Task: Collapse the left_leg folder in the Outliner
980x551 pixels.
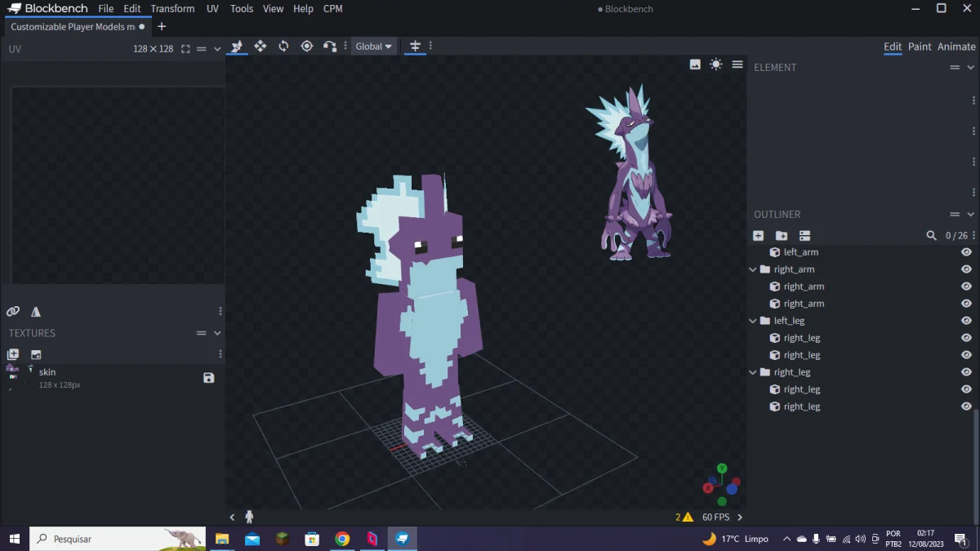Action: pos(753,321)
